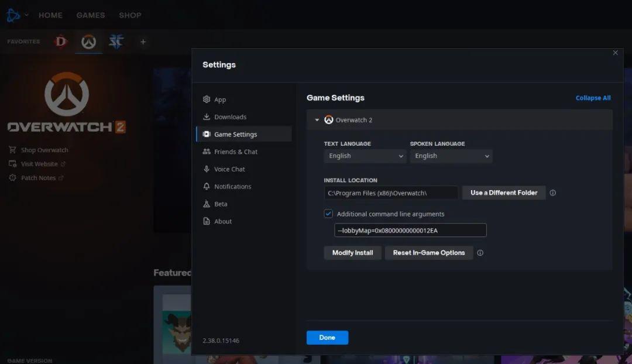This screenshot has height=364, width=632.
Task: Click Collapse All link
Action: pos(593,98)
